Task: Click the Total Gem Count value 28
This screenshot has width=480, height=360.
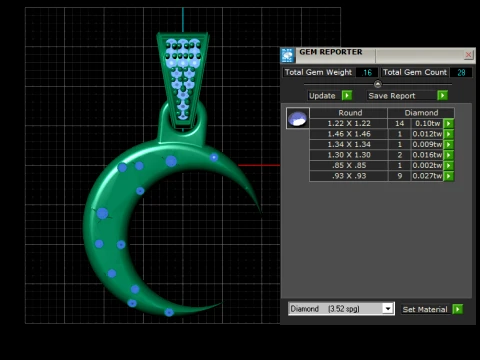Action: (x=461, y=72)
